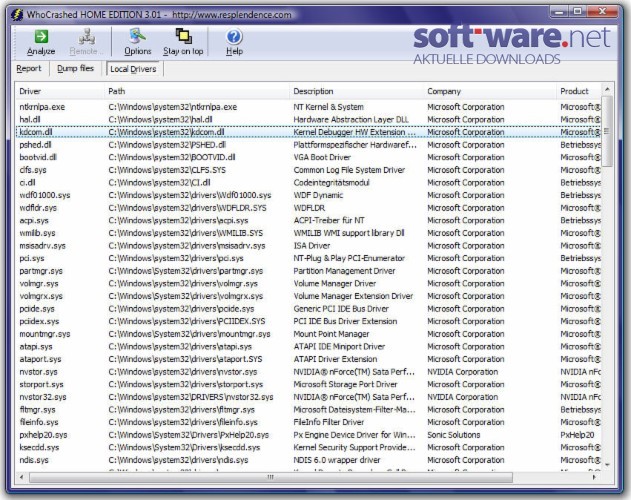
Task: Click the description FileInfo Filter Driver
Action: (328, 422)
